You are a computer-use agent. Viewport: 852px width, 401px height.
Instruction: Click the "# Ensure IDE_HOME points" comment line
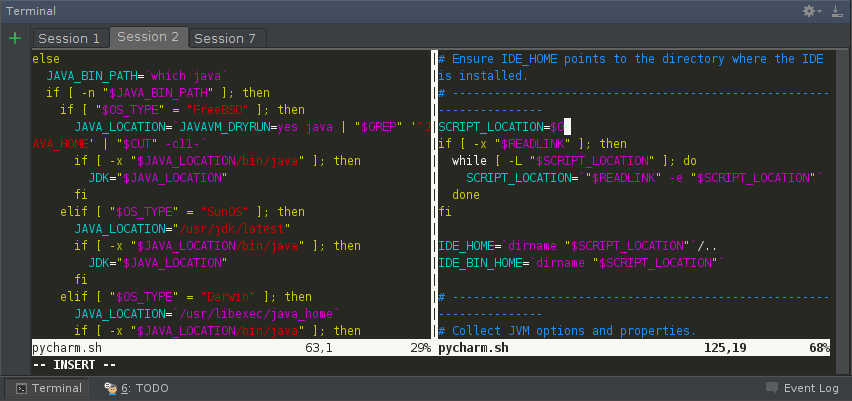coord(631,59)
